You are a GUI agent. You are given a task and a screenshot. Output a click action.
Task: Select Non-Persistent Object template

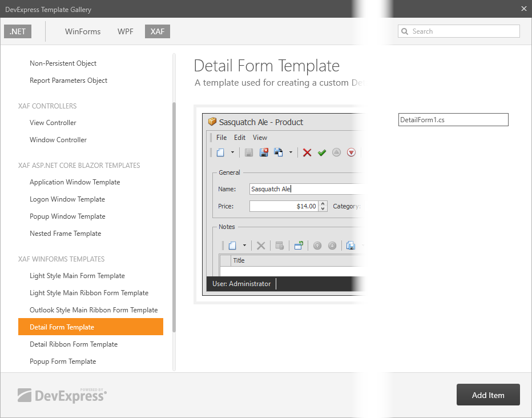tap(63, 63)
